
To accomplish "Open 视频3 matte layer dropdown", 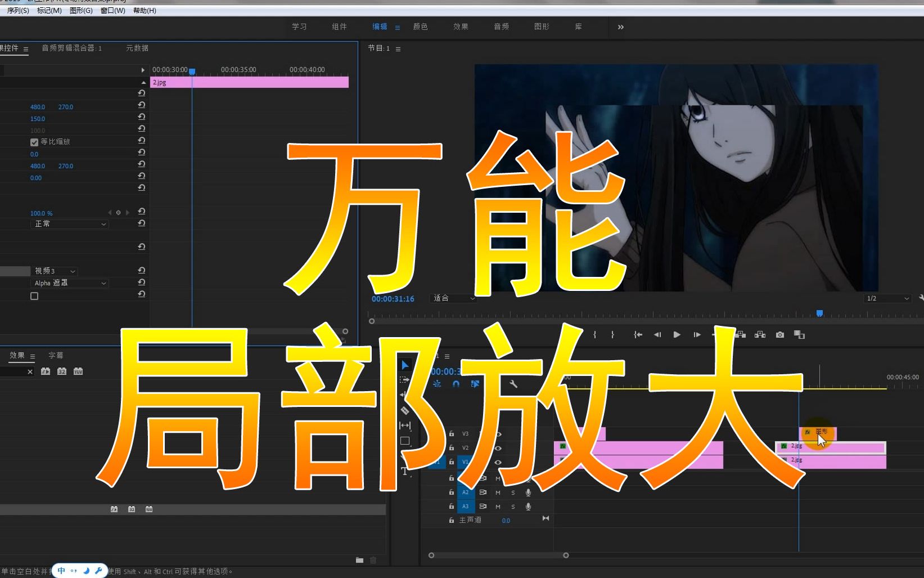I will pos(54,271).
